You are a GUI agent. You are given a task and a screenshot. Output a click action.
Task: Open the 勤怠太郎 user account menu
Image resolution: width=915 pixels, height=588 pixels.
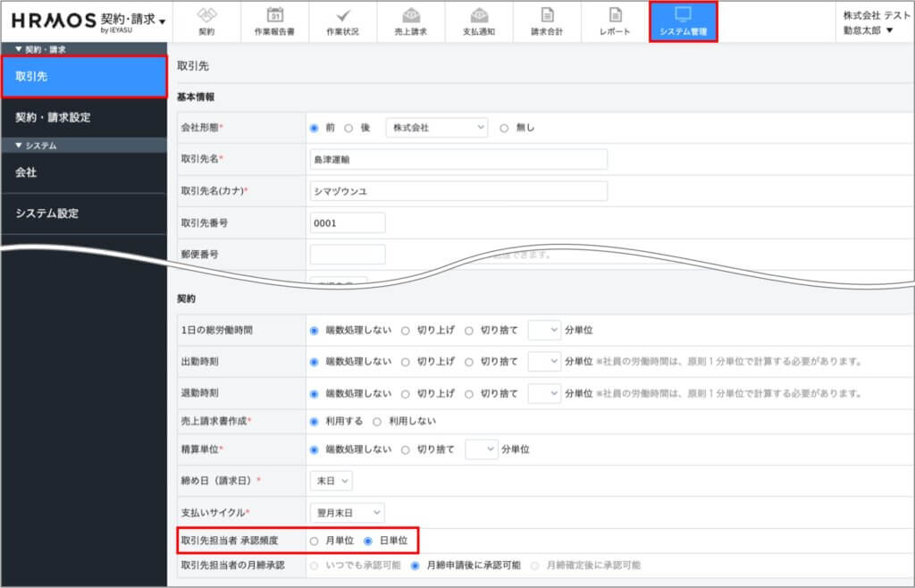tap(868, 30)
